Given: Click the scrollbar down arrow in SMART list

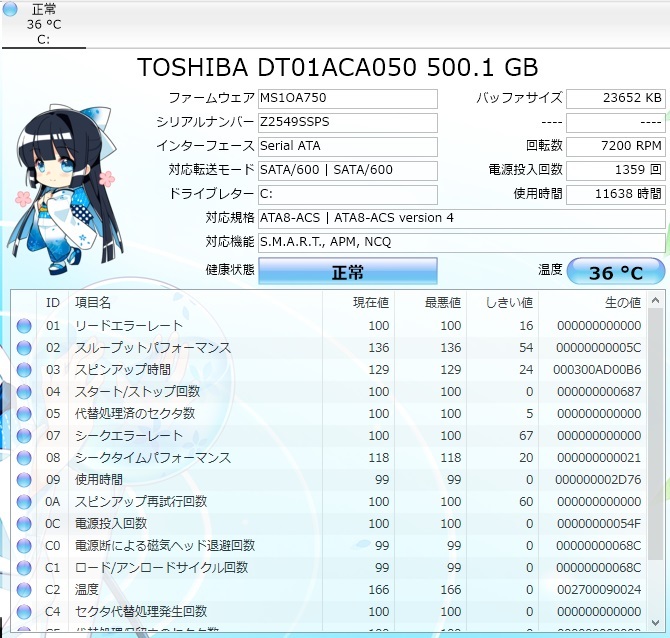Looking at the screenshot, I should point(655,623).
